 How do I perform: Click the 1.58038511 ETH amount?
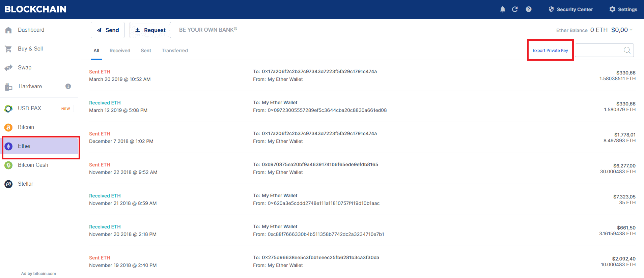(617, 79)
